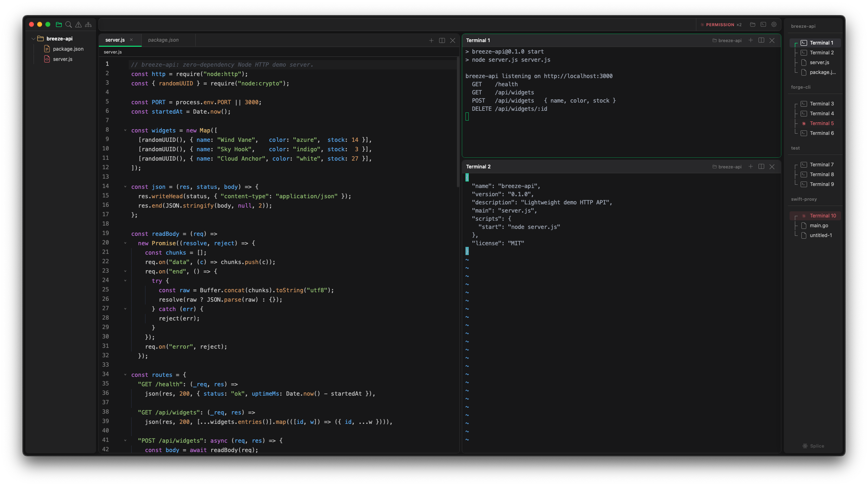Click the localhost:3000 URL in Terminal 1
Viewport: 868px width, 486px height.
(x=578, y=76)
